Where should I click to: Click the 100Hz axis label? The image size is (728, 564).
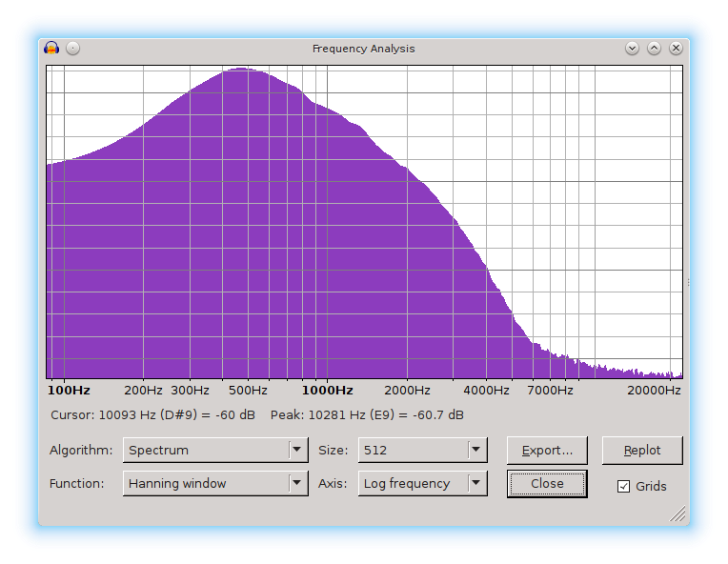(x=69, y=391)
